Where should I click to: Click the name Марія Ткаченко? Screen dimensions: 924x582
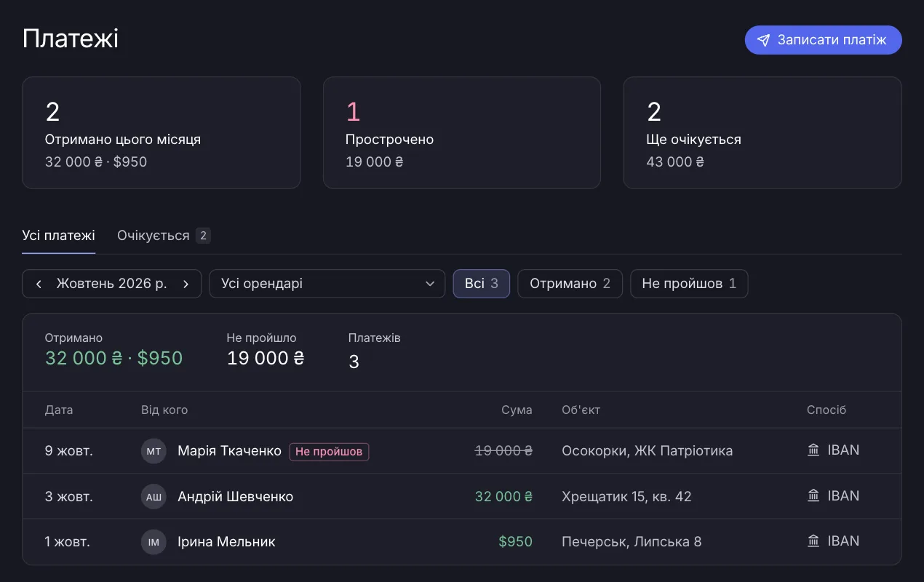[229, 451]
